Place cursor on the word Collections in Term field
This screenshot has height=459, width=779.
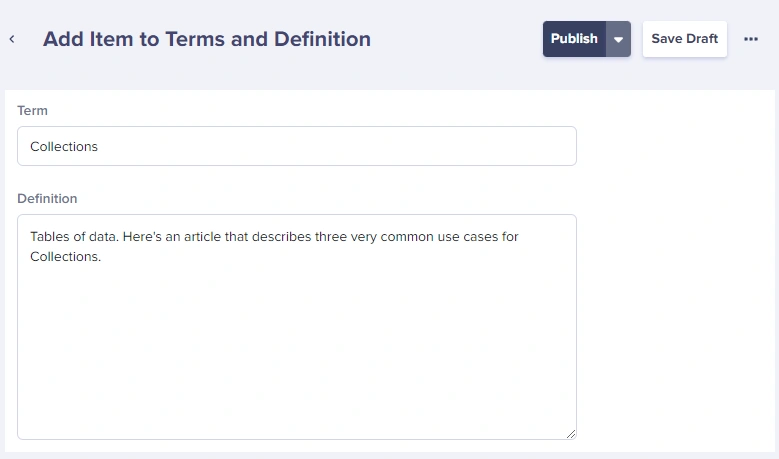pos(64,147)
